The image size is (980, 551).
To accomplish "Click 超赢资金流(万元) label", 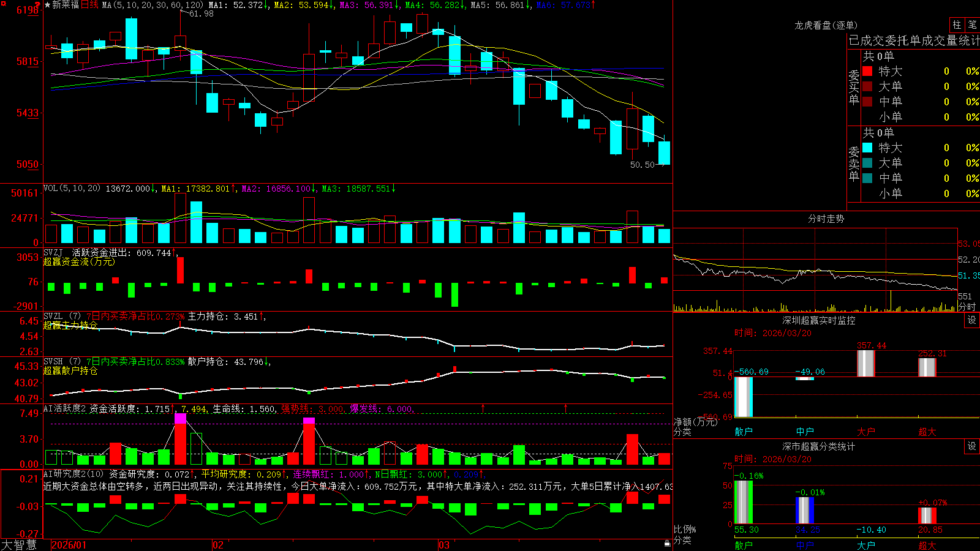I will coord(79,261).
